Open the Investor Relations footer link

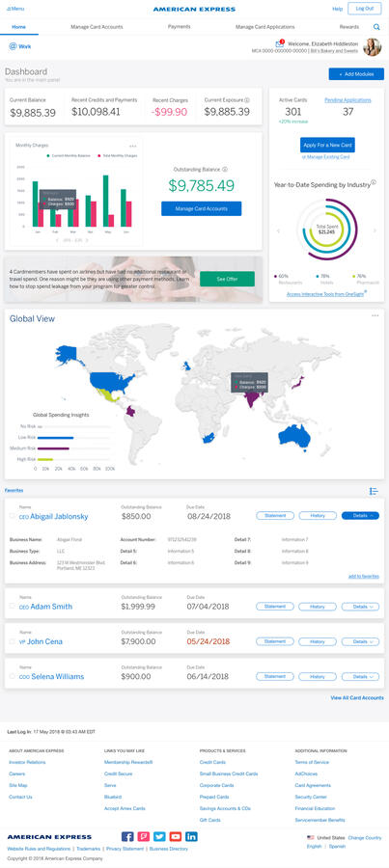[27, 762]
